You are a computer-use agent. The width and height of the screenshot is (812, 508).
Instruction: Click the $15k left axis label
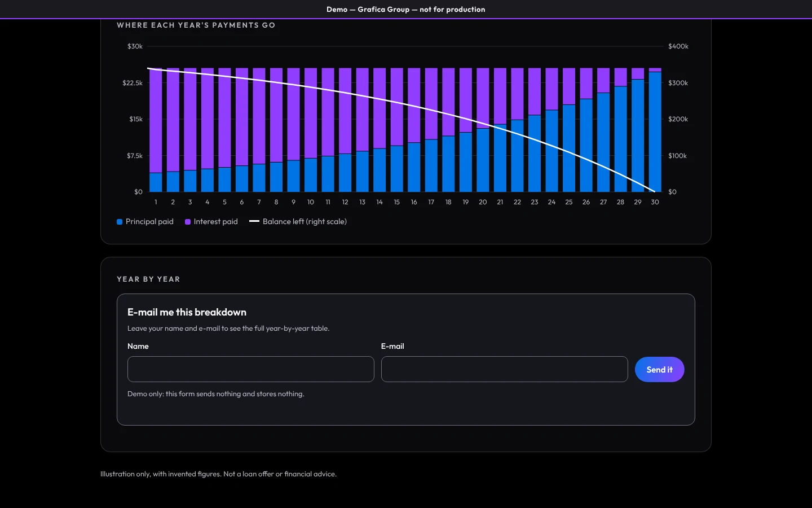pyautogui.click(x=136, y=119)
